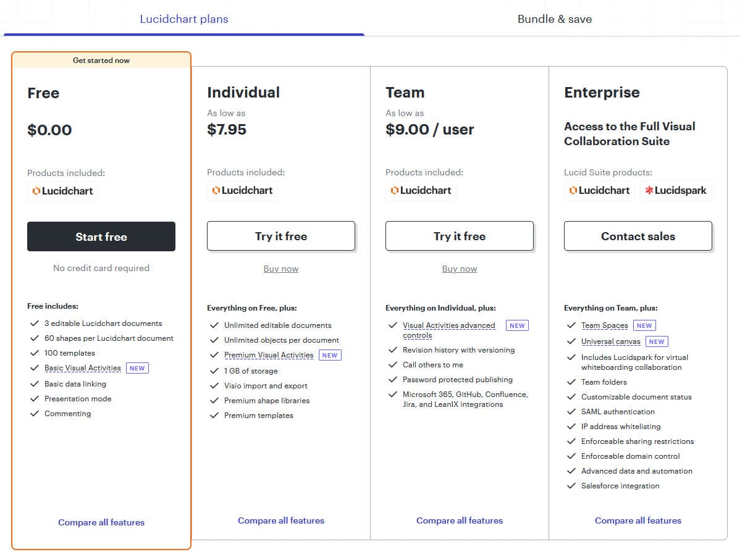Open Compare all features in Individual plan
The height and width of the screenshot is (560, 745).
coord(281,520)
